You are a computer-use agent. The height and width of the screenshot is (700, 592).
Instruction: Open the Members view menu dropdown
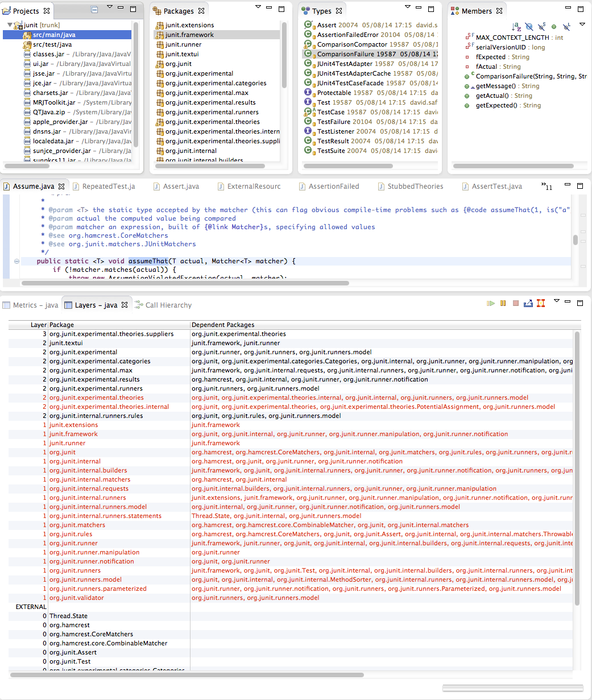582,24
